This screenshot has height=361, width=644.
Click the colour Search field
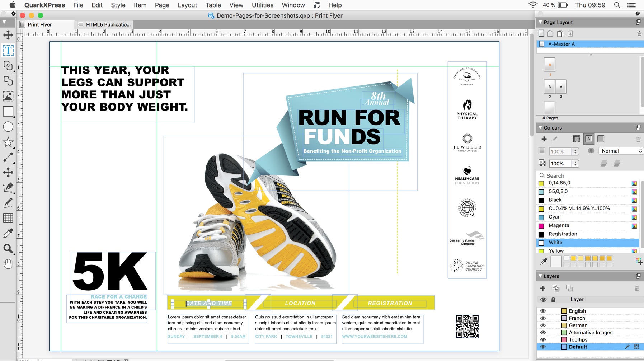(x=588, y=175)
